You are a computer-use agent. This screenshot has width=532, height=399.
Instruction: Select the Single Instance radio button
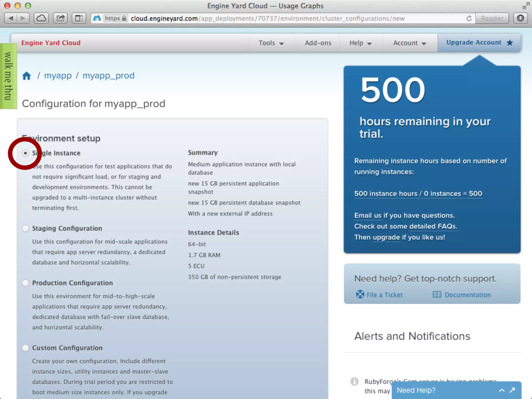point(25,153)
